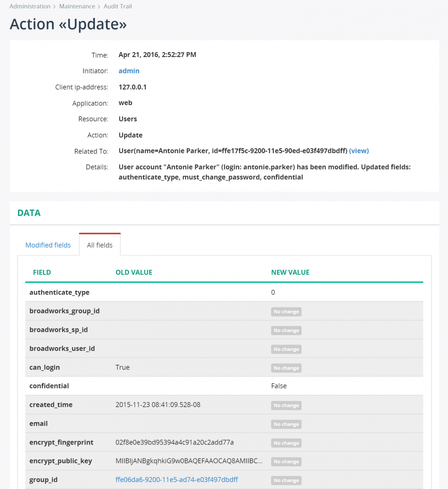Click the NEW VALUE column header
The image size is (448, 489).
pyautogui.click(x=290, y=272)
